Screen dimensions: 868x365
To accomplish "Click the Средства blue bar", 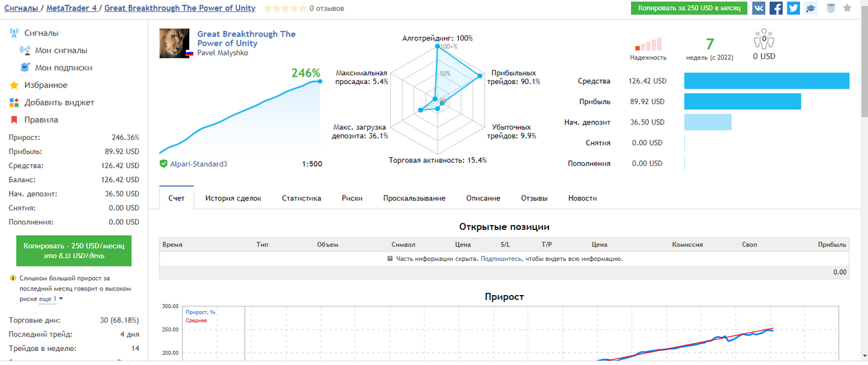I will pos(767,81).
